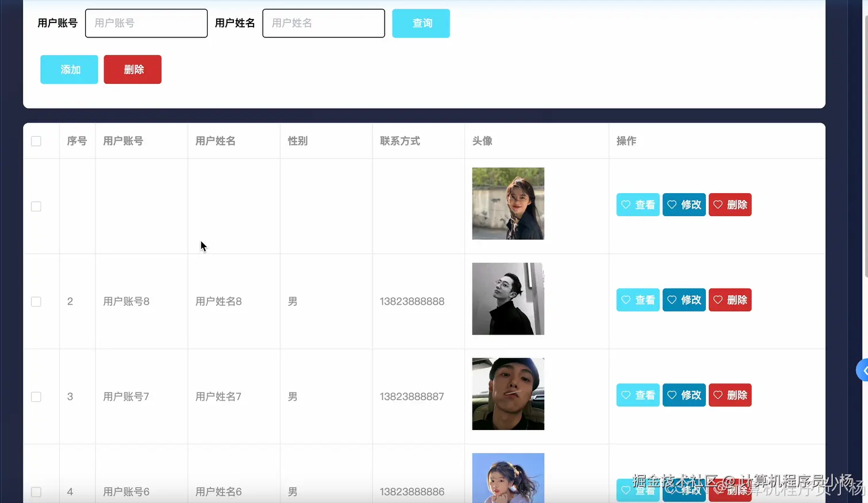This screenshot has width=868, height=503.
Task: Click the 添加 add button
Action: pyautogui.click(x=69, y=70)
